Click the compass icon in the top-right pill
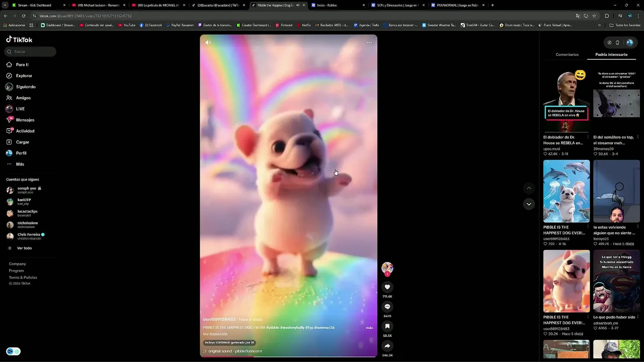The width and height of the screenshot is (644, 362). pyautogui.click(x=609, y=43)
